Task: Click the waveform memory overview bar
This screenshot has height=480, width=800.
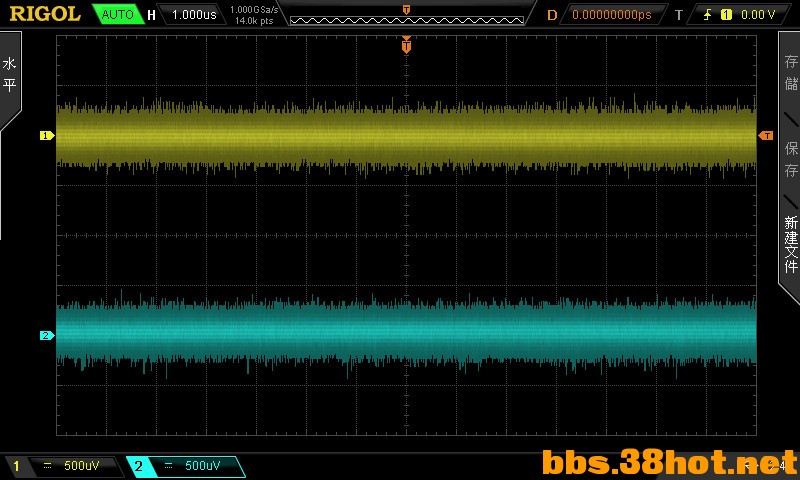Action: pyautogui.click(x=407, y=20)
